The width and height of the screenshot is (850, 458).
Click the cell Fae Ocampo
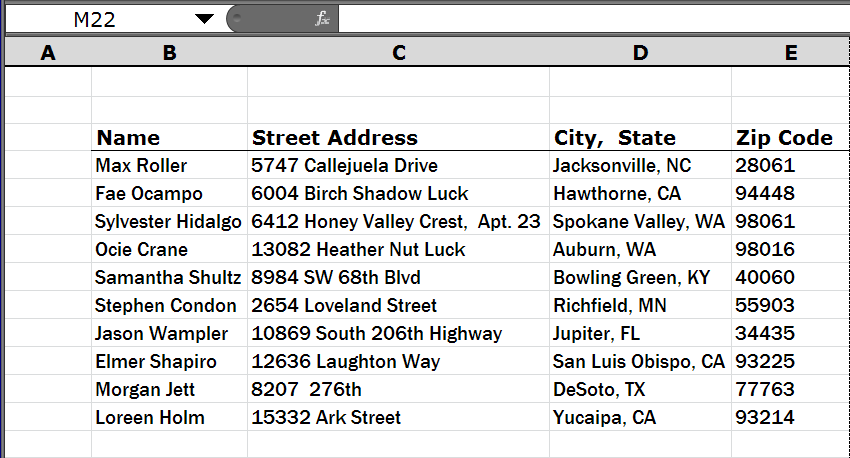[x=170, y=193]
